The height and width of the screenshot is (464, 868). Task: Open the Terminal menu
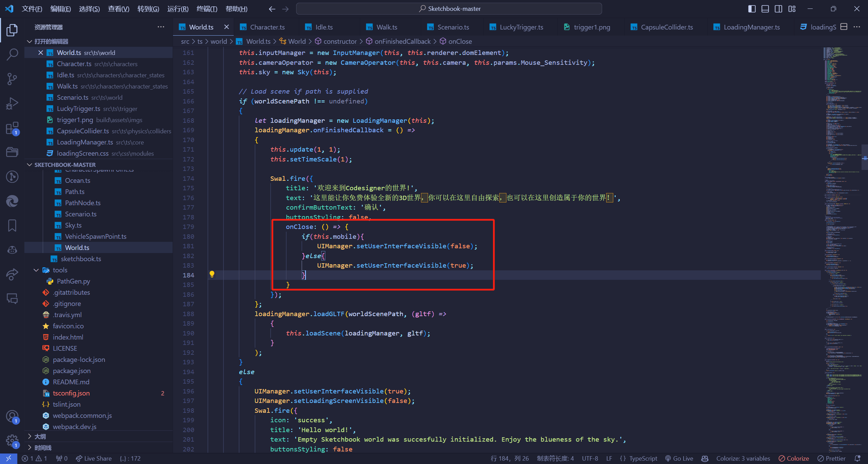pyautogui.click(x=207, y=9)
